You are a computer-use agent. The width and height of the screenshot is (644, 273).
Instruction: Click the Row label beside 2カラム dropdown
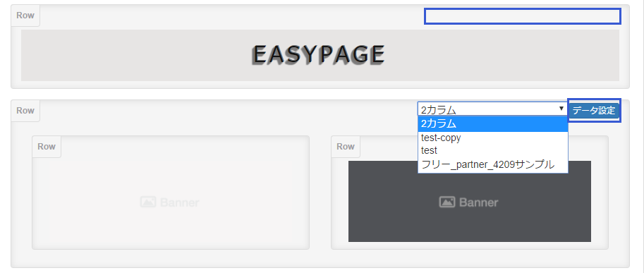point(25,111)
